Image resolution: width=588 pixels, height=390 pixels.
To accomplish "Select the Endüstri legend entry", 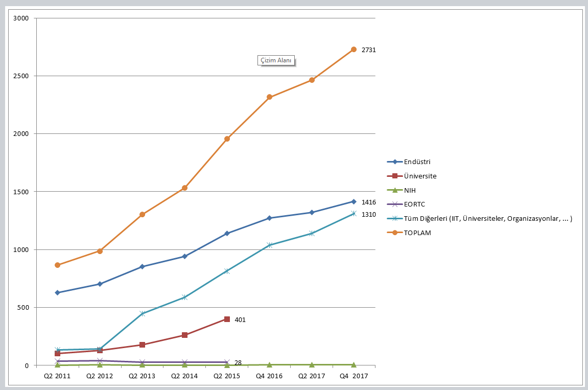I will pos(417,162).
